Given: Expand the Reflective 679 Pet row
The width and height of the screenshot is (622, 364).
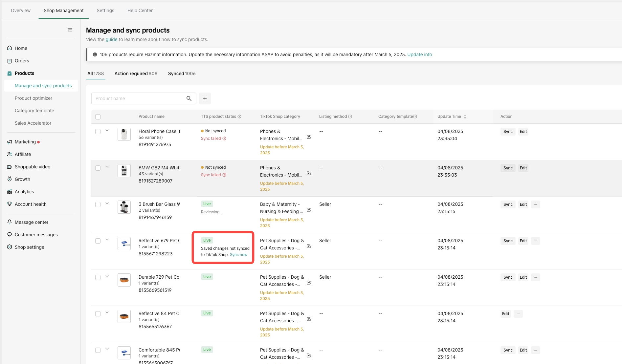Looking at the screenshot, I should pos(107,240).
